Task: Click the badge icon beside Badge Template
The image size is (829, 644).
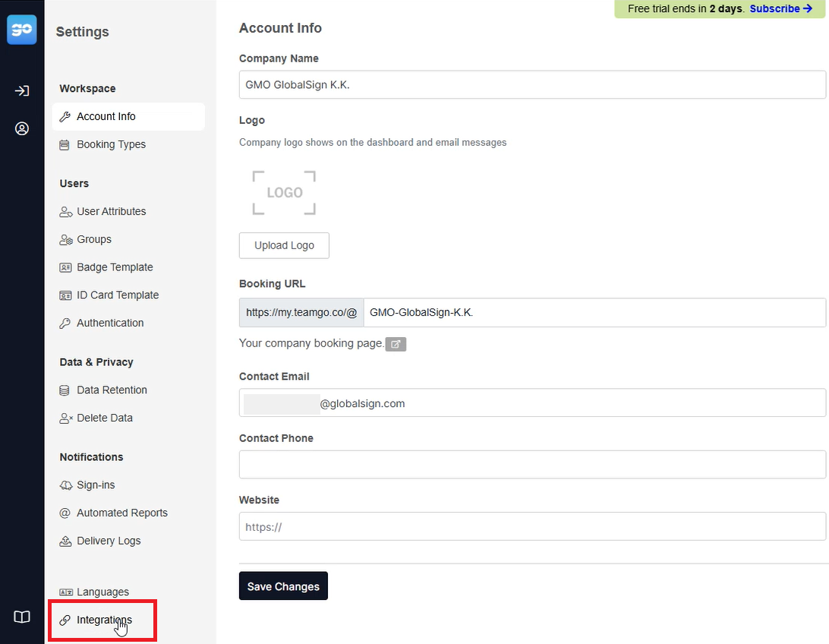Action: pos(65,267)
